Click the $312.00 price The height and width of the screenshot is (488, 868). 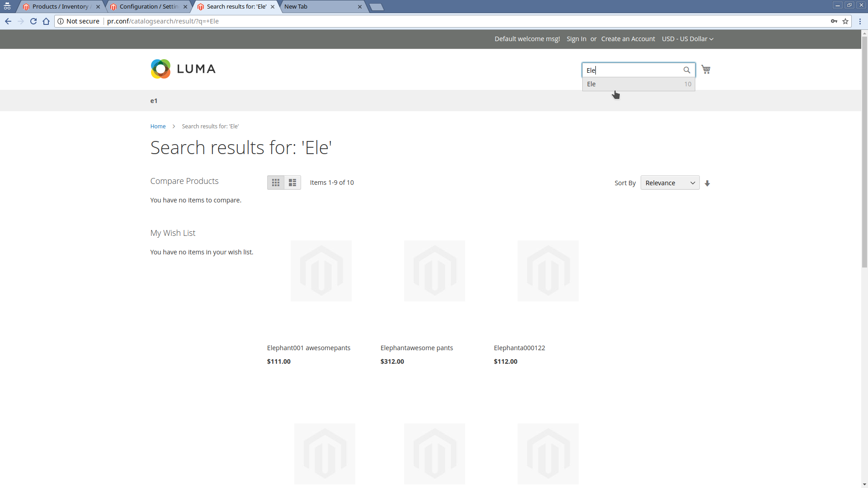pyautogui.click(x=392, y=361)
